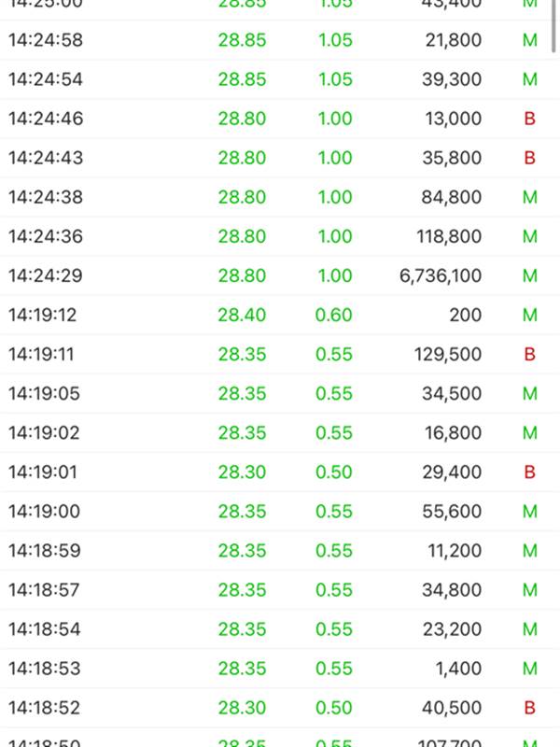This screenshot has width=560, height=747.
Task: Click the 6,736,100 volume entry
Action: coord(441,275)
